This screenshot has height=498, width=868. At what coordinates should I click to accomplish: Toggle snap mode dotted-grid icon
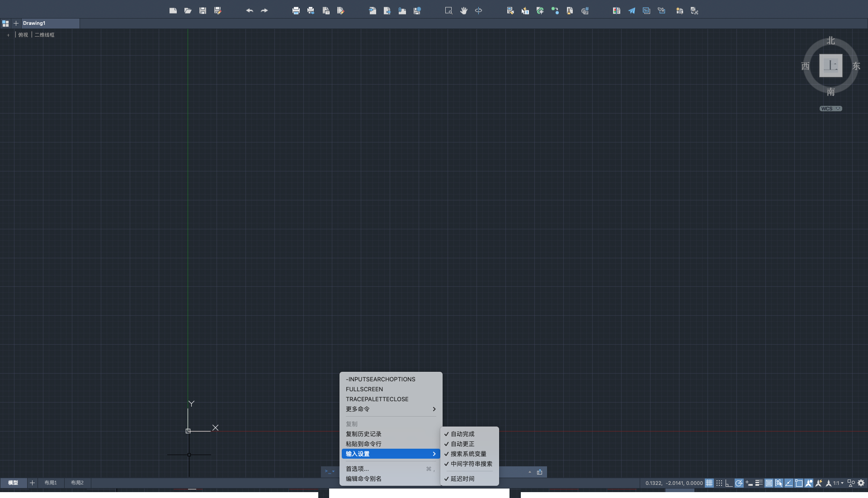[719, 483]
